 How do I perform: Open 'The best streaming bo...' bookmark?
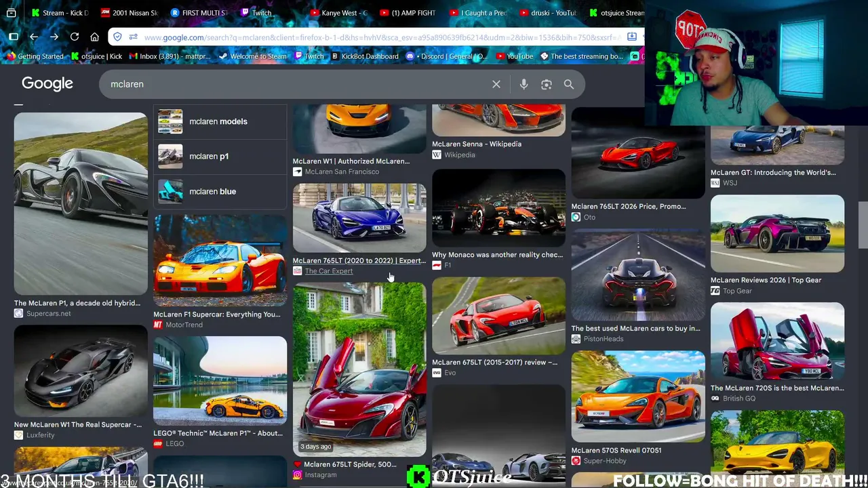581,56
